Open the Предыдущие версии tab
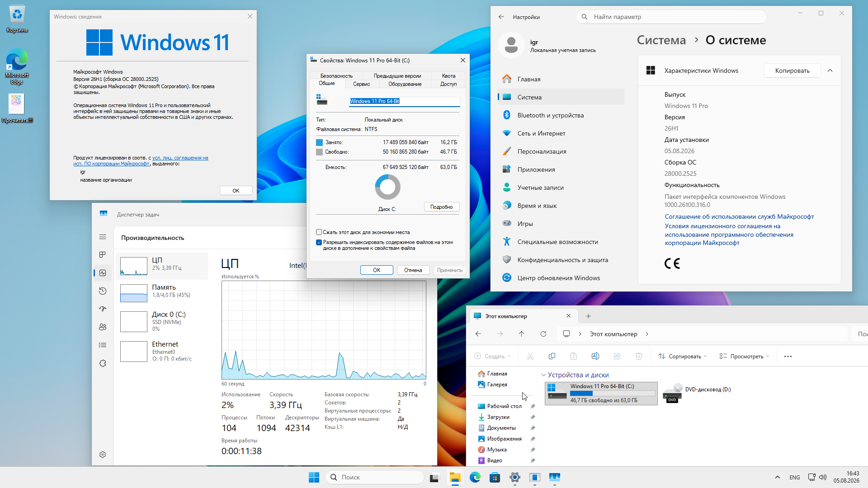 tap(397, 75)
